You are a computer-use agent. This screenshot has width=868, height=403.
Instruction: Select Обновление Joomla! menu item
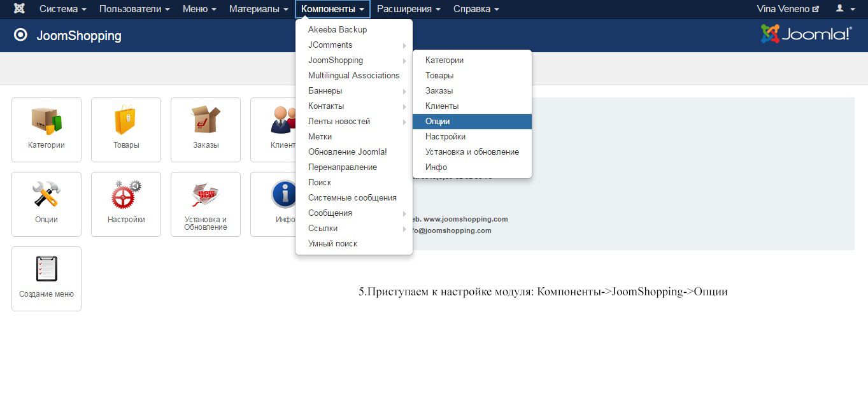tap(354, 152)
